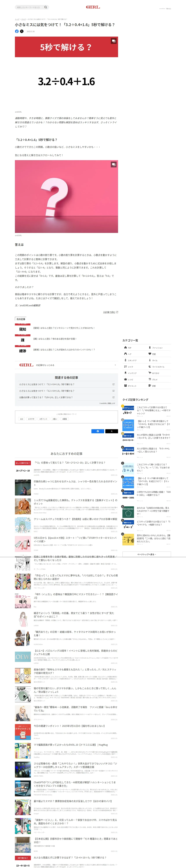Open おでかけ airplane category icon

point(150,373)
